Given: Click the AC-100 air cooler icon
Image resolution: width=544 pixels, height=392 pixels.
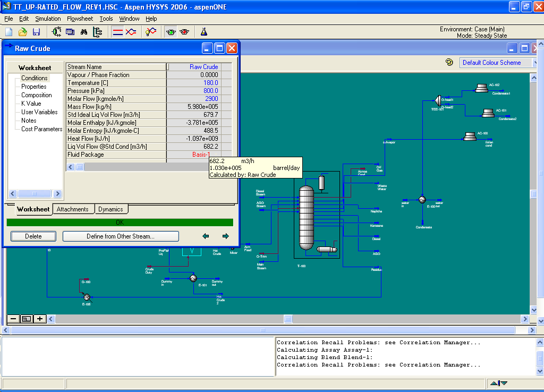Looking at the screenshot, I should pos(470,137).
